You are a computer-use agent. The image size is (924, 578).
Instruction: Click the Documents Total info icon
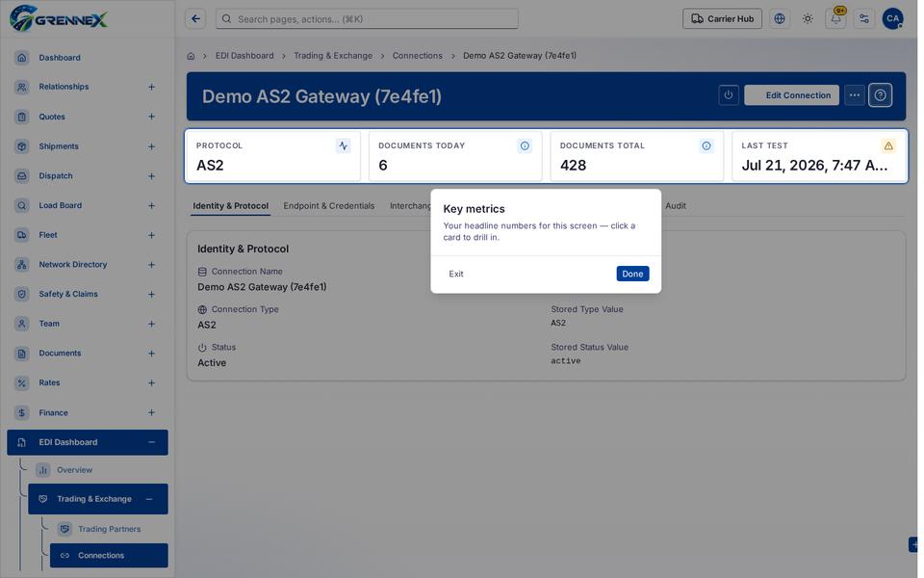pos(706,145)
